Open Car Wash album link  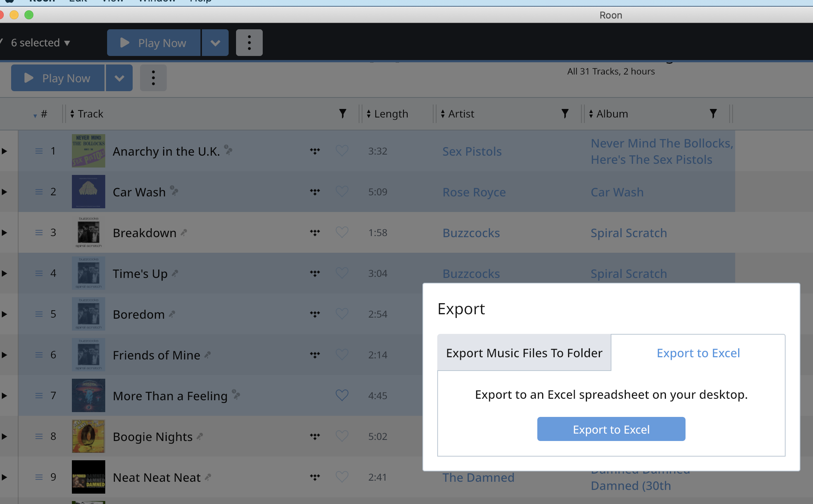point(617,192)
